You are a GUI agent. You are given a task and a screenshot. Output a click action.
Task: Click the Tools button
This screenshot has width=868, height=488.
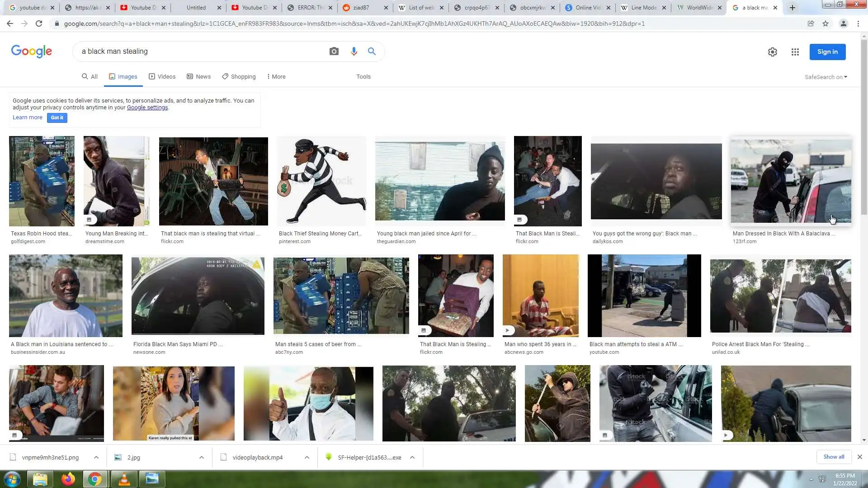pos(363,77)
